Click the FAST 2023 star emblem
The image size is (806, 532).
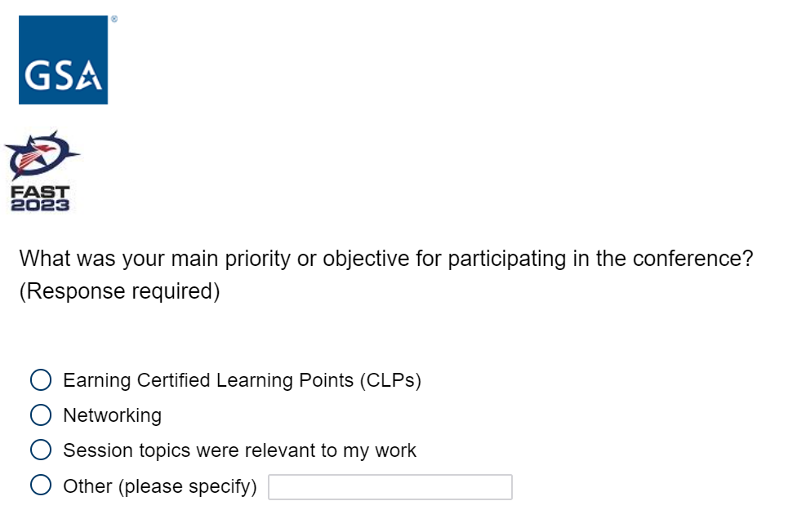tap(41, 156)
